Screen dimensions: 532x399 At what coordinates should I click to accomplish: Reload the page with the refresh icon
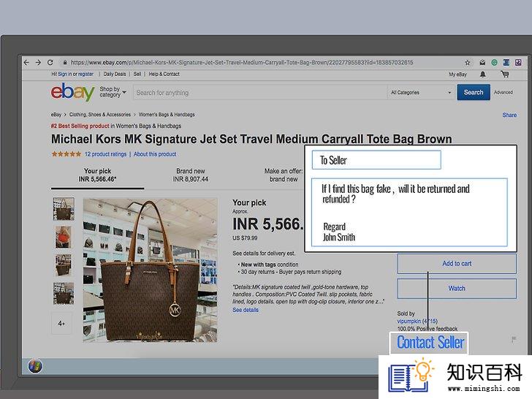(x=50, y=62)
